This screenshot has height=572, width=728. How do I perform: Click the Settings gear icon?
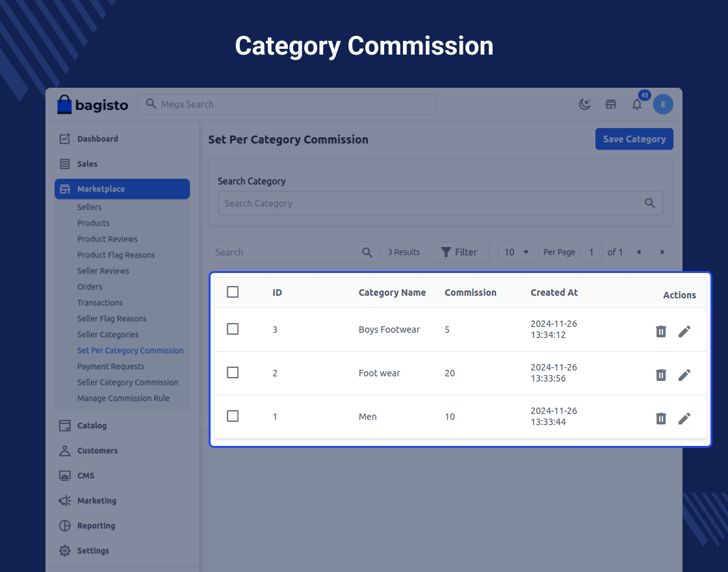[64, 551]
